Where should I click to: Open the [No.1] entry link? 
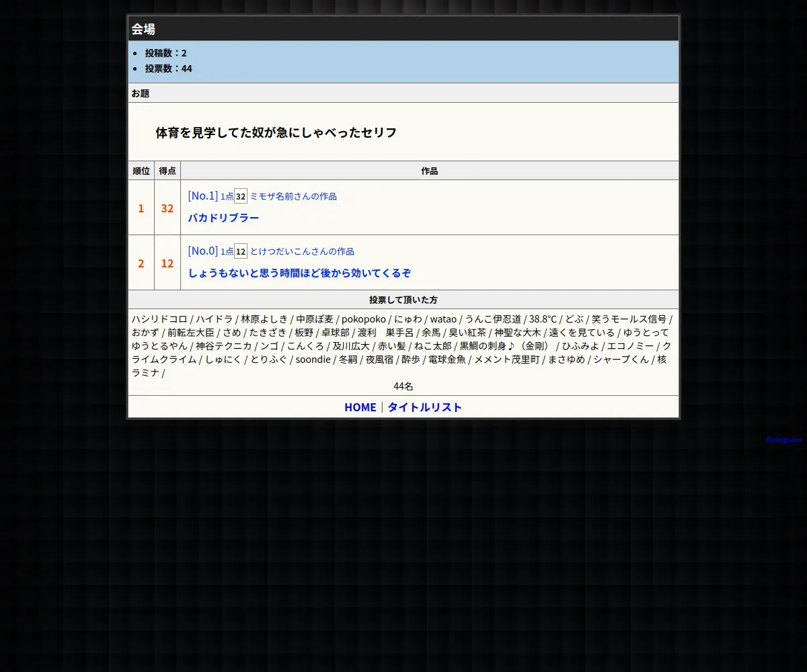203,196
